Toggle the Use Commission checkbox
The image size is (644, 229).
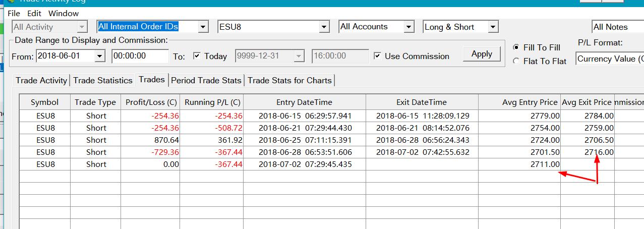377,56
